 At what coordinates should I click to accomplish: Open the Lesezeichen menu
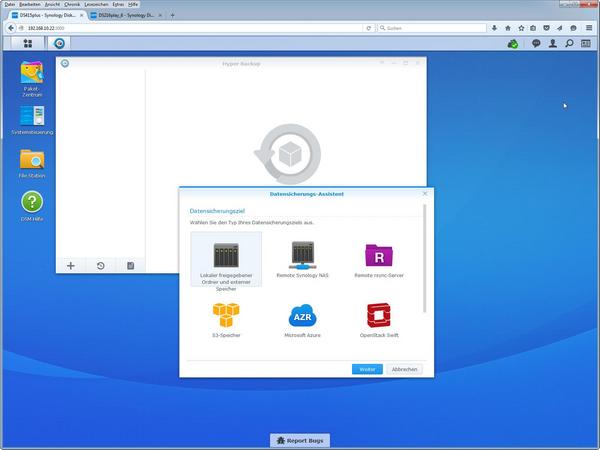point(96,4)
